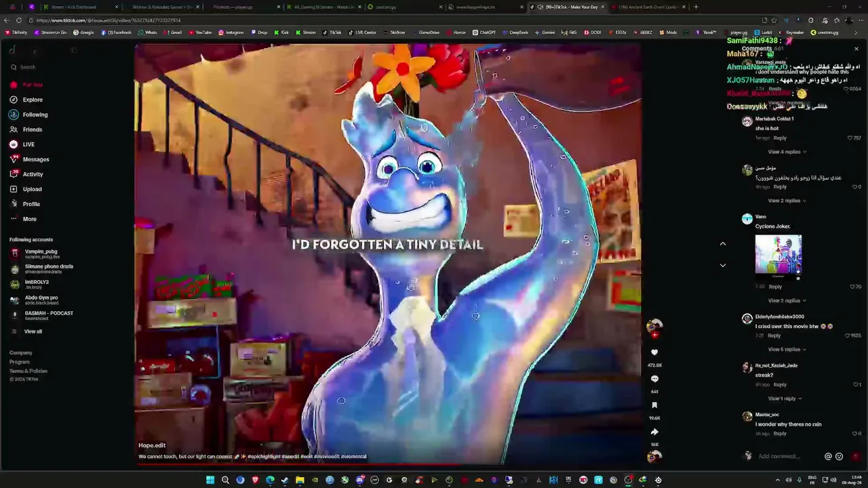The width and height of the screenshot is (868, 488).
Task: Like the Arabic comment below "she is hot"
Action: 856,186
